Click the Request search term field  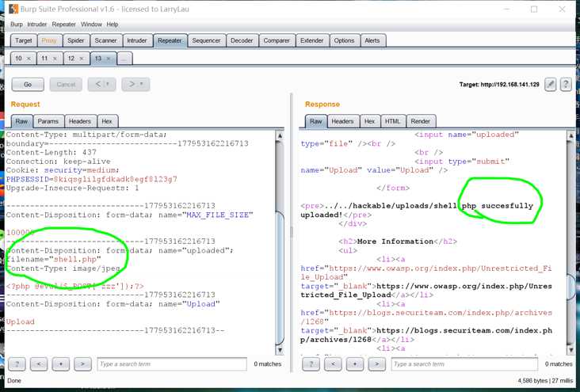pyautogui.click(x=172, y=364)
